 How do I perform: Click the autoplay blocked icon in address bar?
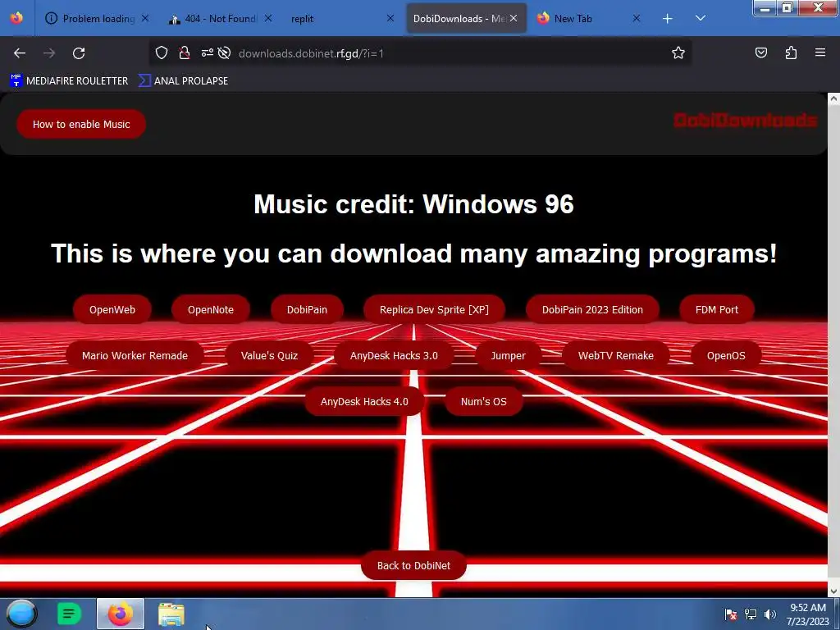[x=225, y=52]
